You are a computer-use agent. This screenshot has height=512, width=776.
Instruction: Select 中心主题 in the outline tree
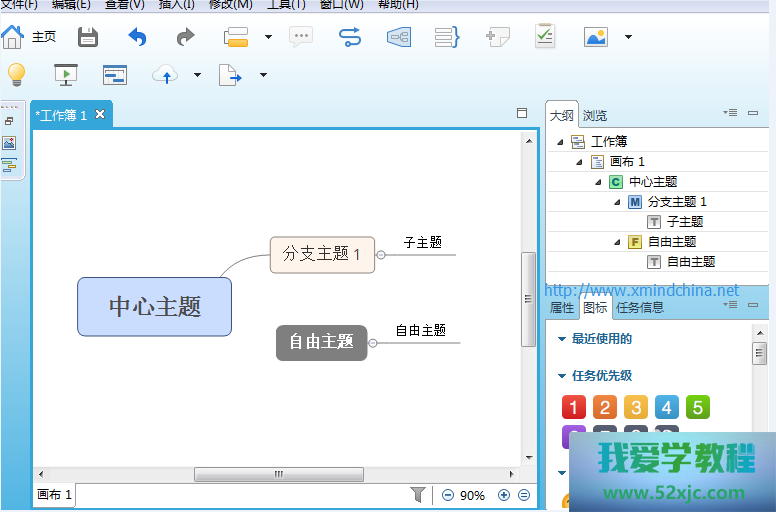point(652,182)
